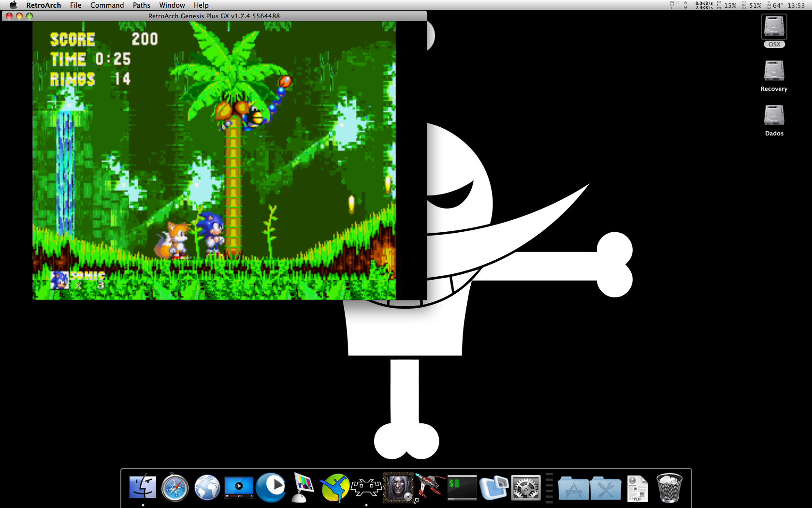Launch the Warcraft character portrait game icon

click(x=398, y=487)
